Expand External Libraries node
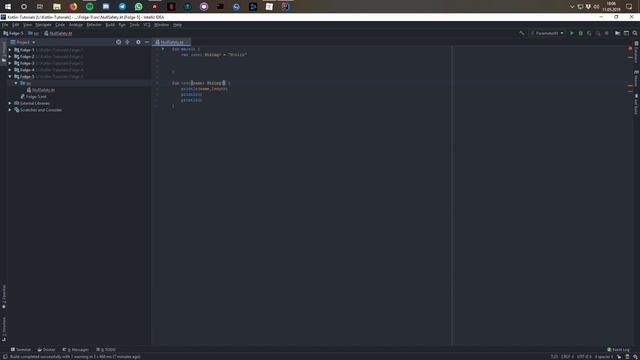Viewport: 640px width, 360px height. (10, 103)
